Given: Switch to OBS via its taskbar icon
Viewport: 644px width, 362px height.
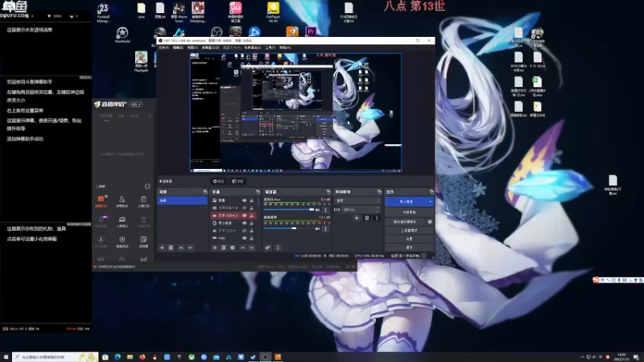Looking at the screenshot, I should click(x=266, y=357).
